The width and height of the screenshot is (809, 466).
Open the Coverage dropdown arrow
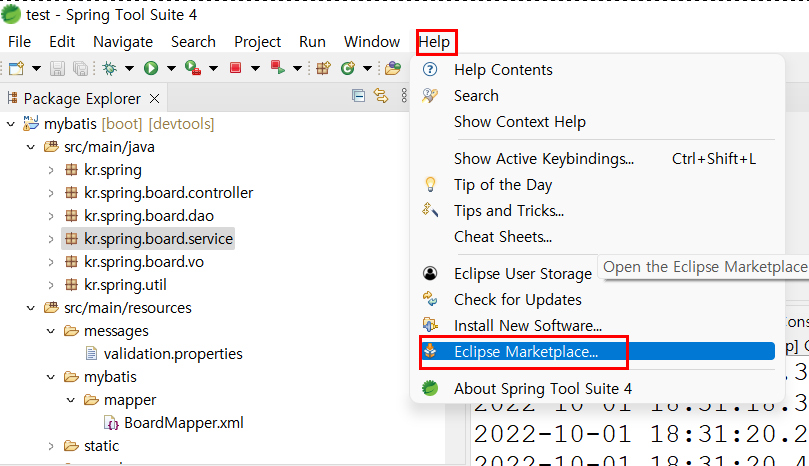213,68
